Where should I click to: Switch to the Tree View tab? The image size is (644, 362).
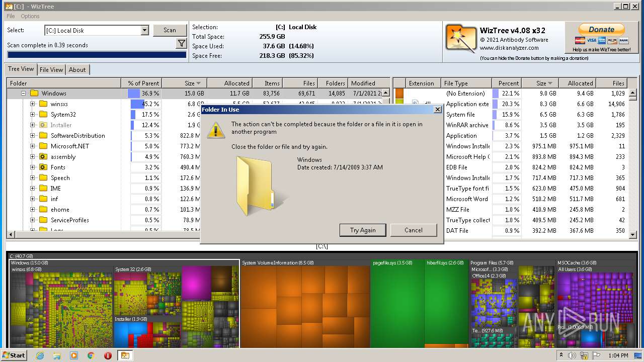(21, 69)
